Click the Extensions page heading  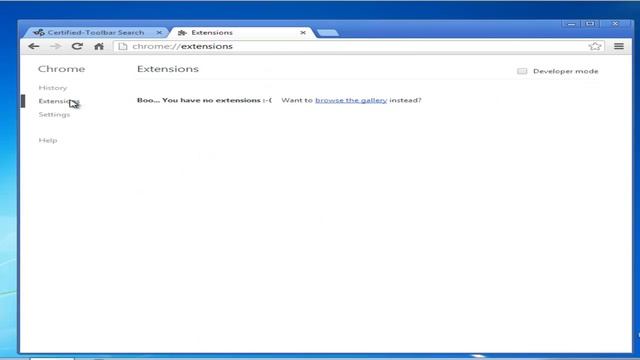[x=168, y=69]
